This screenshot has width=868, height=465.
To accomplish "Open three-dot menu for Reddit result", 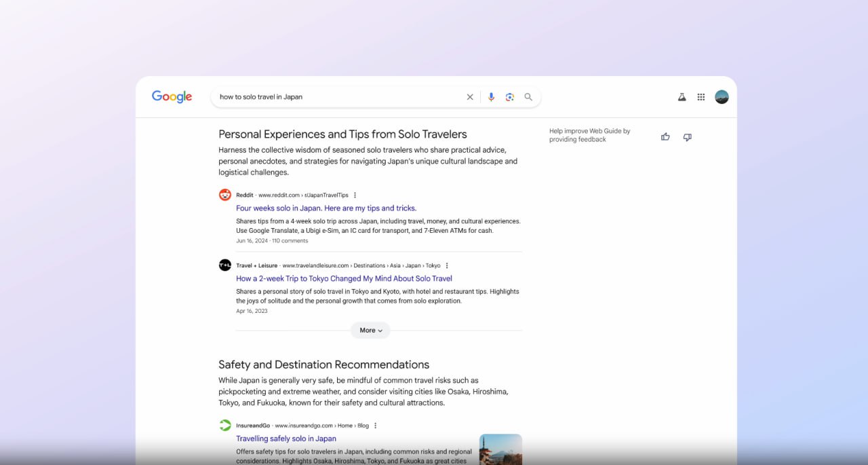I will (x=355, y=196).
